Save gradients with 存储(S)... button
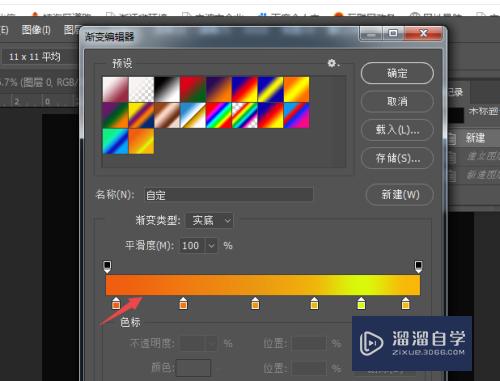The image size is (500, 381). 397,158
